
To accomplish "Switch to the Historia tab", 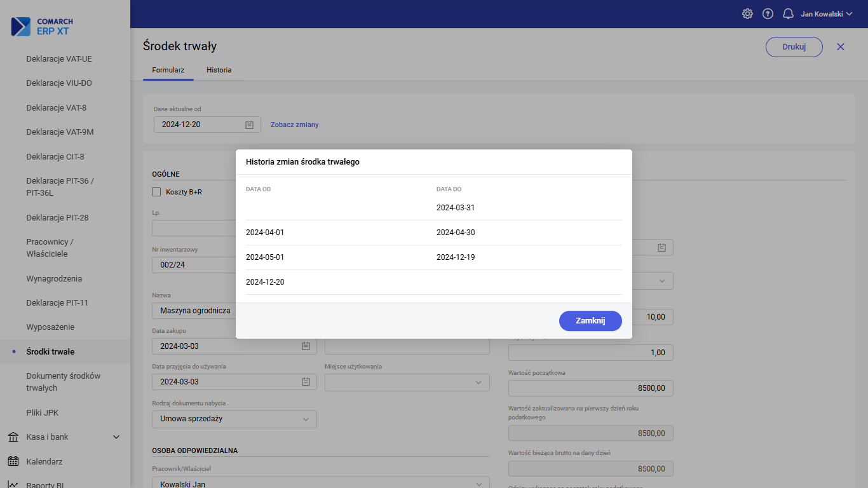I will [x=219, y=70].
